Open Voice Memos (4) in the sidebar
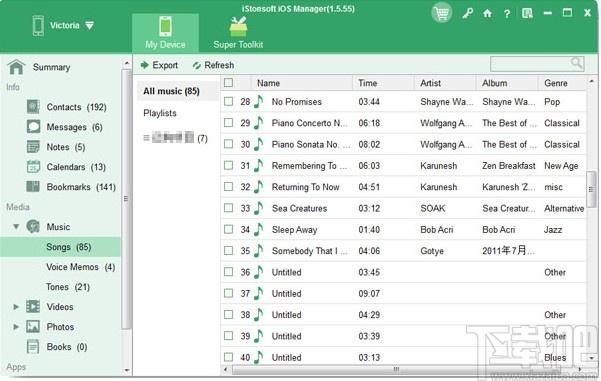This screenshot has height=381, width=601. (x=80, y=267)
